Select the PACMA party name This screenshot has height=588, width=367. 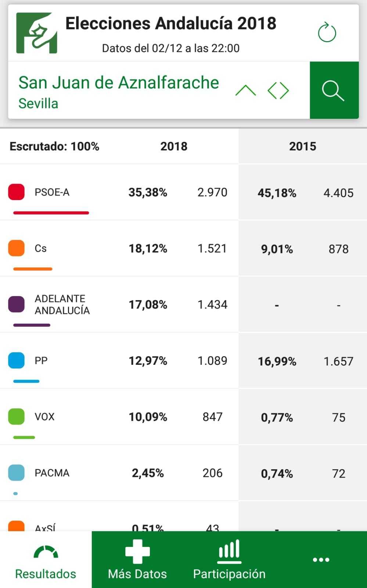(x=52, y=473)
